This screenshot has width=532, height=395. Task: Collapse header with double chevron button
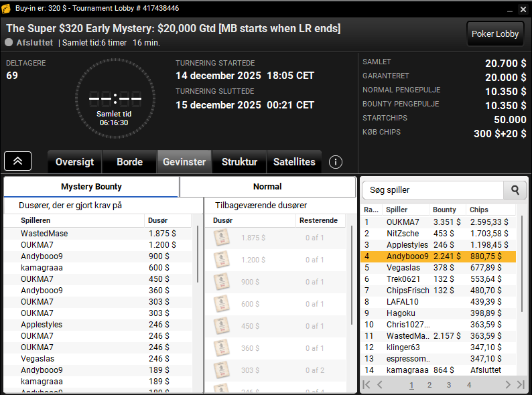[x=18, y=161]
